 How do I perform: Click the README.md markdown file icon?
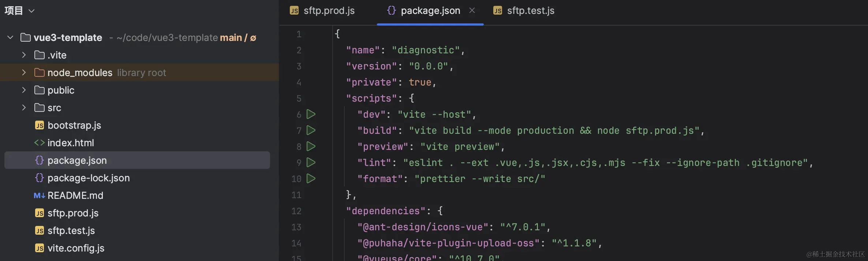pyautogui.click(x=40, y=196)
